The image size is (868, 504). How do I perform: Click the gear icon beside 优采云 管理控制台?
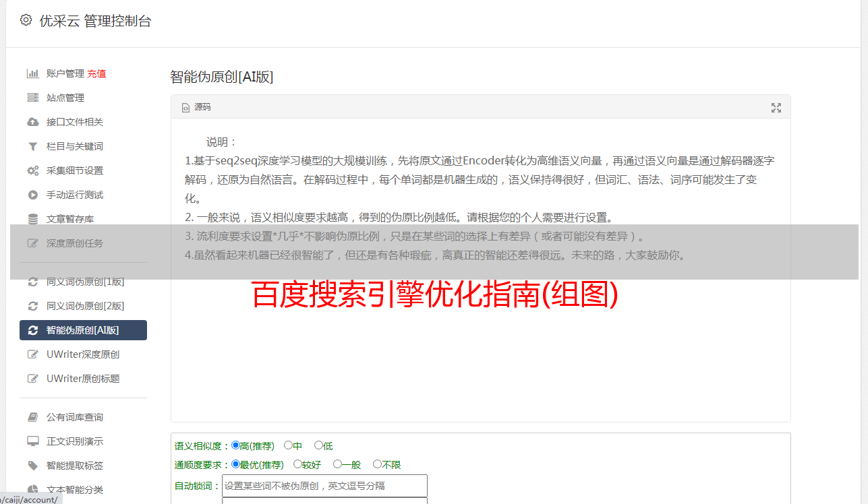tap(26, 20)
